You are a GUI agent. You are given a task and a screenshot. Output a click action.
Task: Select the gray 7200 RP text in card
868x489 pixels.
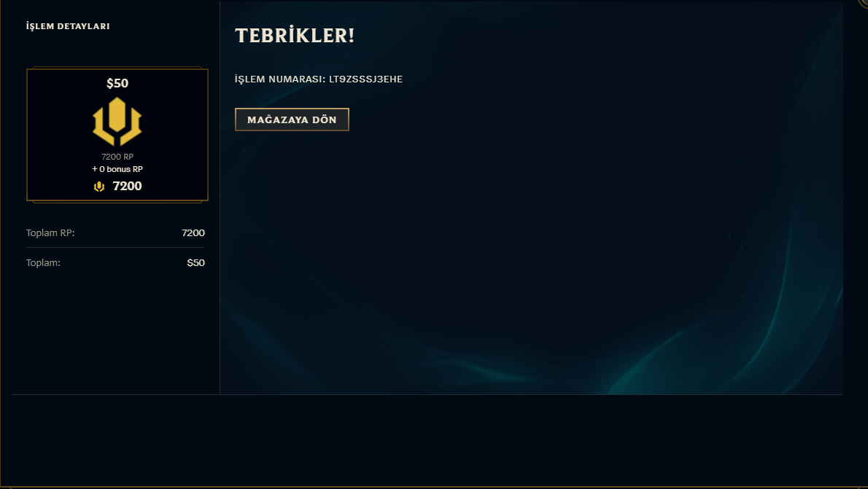click(117, 157)
